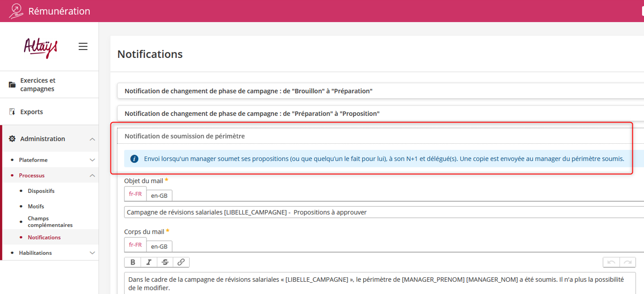Open the Exports menu item
This screenshot has height=294, width=644.
coord(31,112)
